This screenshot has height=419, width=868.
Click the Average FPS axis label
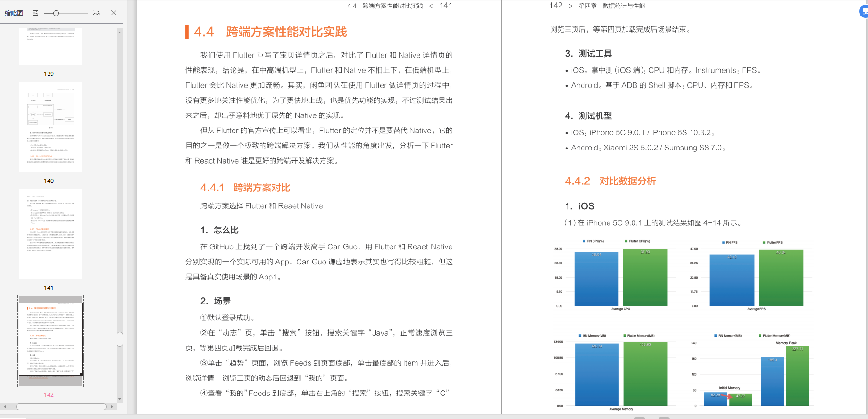[757, 309]
